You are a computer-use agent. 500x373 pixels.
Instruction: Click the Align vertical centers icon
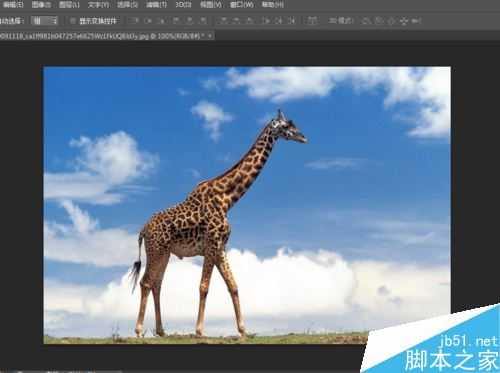point(148,21)
